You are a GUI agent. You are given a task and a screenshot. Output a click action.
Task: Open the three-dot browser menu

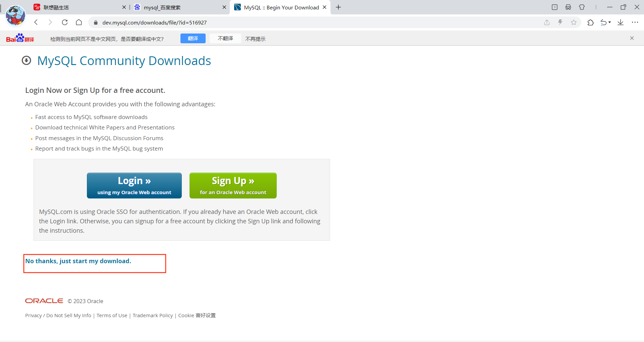(635, 22)
